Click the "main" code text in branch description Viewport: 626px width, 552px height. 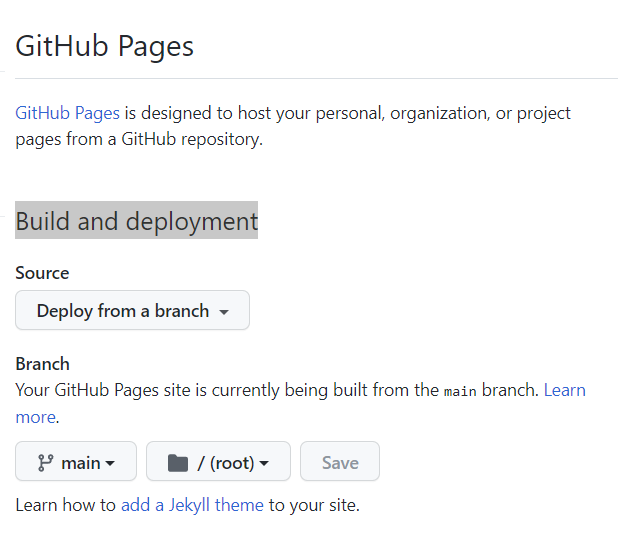[460, 392]
